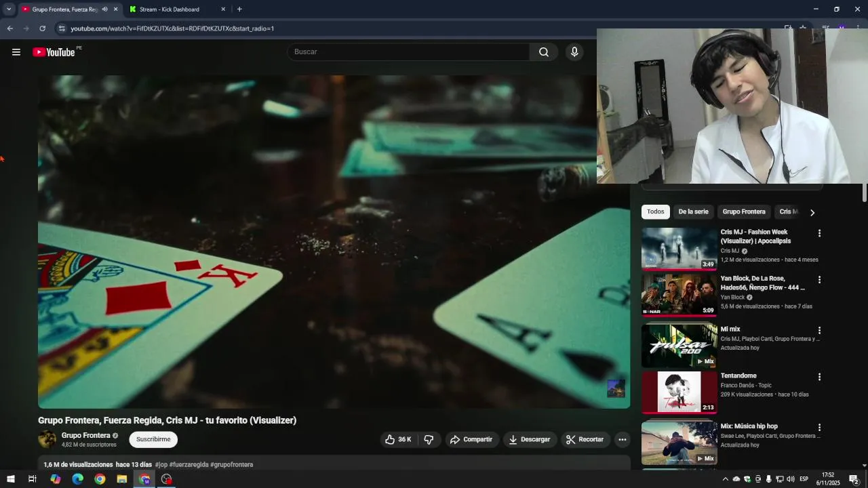Select the Grupo Frontera filter chip

744,211
